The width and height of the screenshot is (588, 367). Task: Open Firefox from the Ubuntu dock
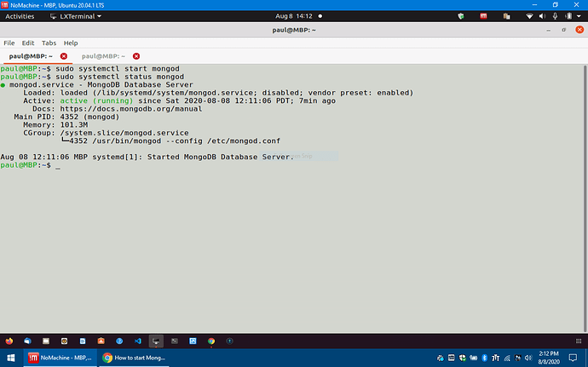click(8, 341)
